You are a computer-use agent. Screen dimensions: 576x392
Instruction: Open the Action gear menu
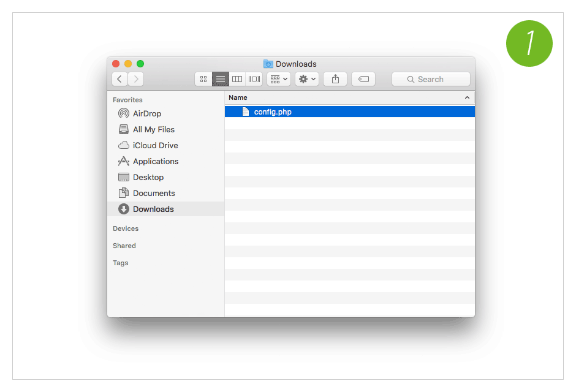pos(307,79)
